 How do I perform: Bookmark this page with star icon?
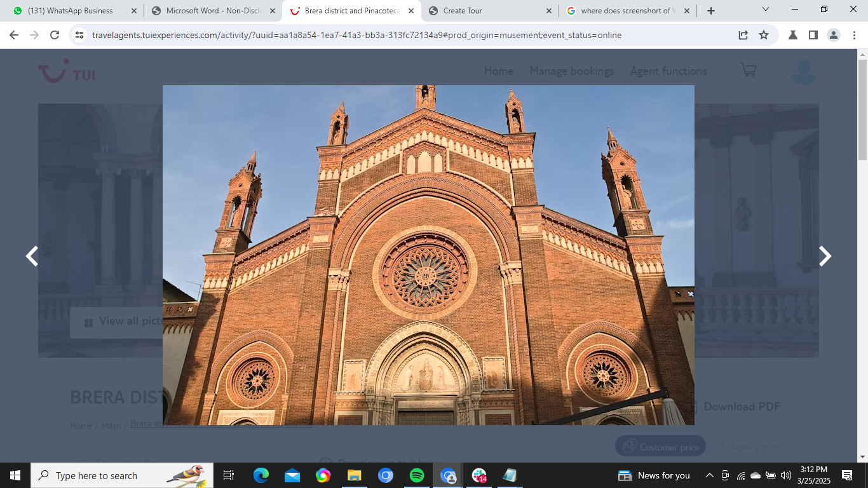click(764, 35)
